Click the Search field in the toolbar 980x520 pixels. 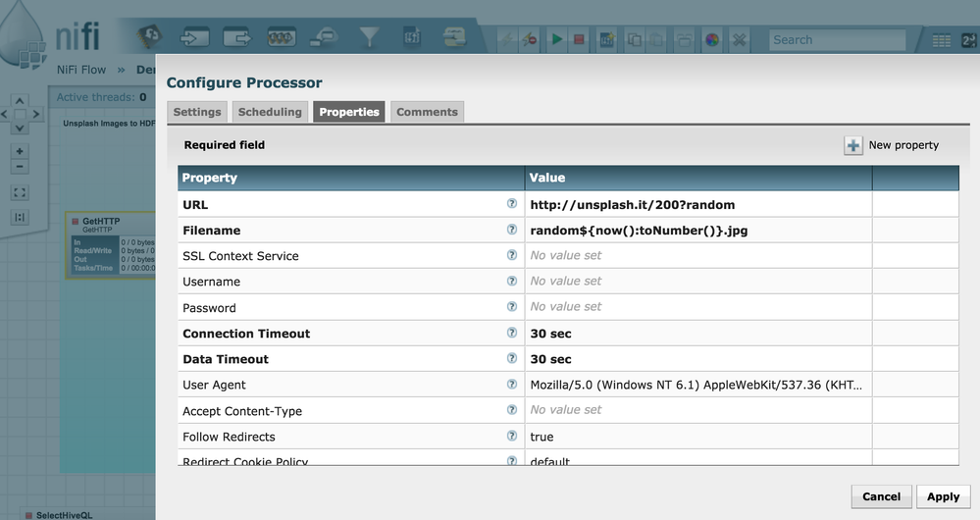[836, 40]
